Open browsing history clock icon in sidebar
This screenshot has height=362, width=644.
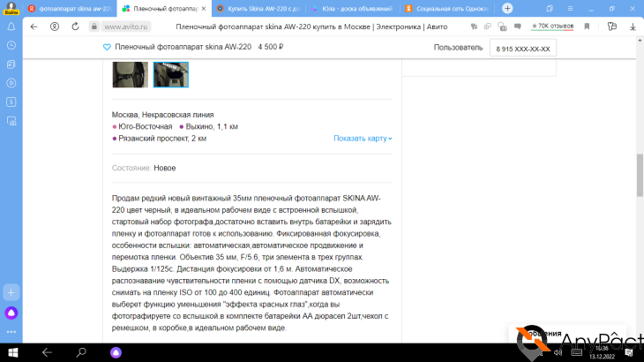pyautogui.click(x=11, y=45)
